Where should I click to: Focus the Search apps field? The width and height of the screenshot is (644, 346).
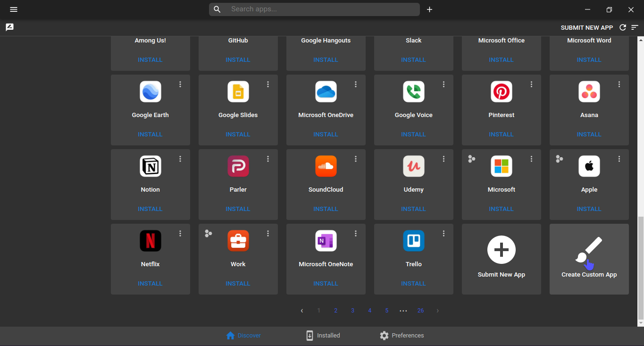click(314, 9)
